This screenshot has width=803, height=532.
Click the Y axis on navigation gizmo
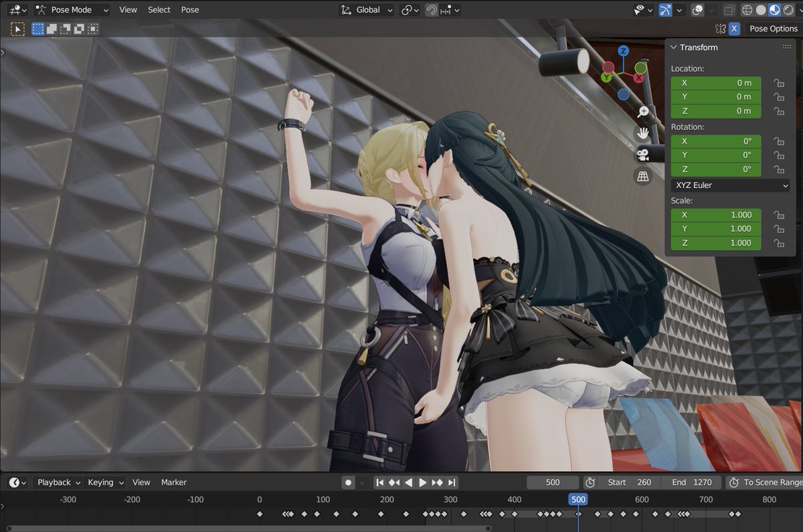tap(606, 78)
